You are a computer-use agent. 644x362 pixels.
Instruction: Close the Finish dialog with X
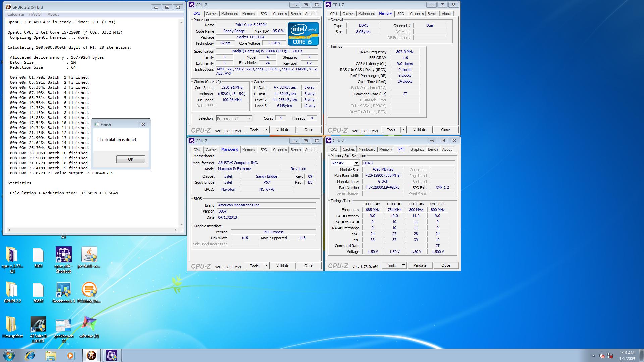coord(143,124)
